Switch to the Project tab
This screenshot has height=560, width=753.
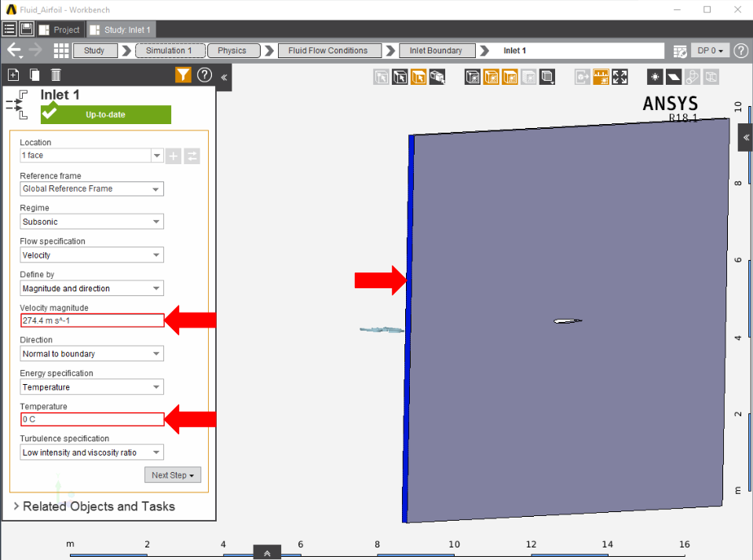[x=60, y=30]
